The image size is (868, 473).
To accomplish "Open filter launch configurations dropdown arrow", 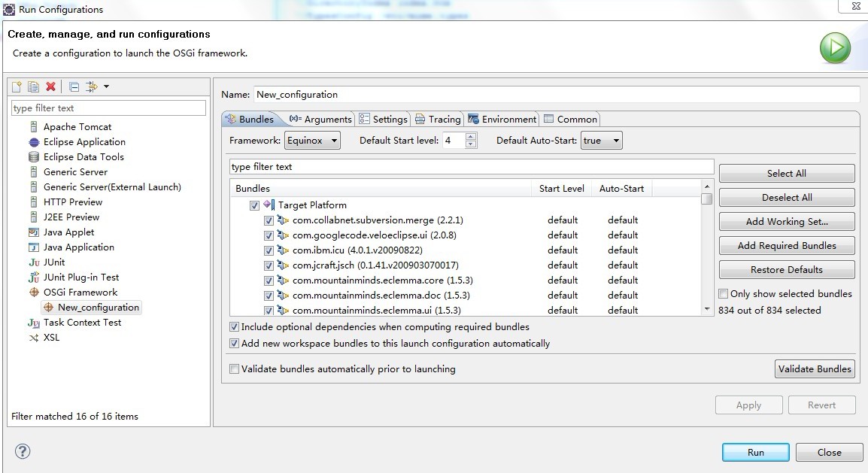I will (106, 87).
